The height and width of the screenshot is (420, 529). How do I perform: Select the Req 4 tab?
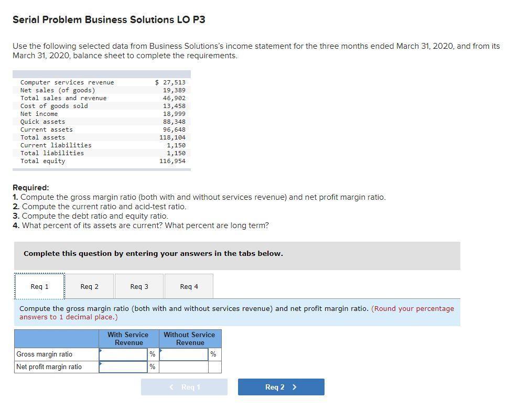[188, 286]
